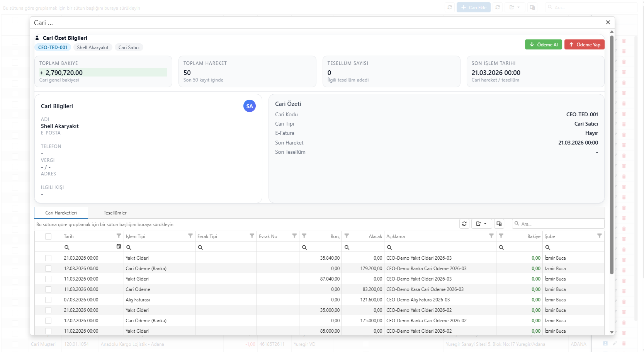This screenshot has height=352, width=644.
Task: Select the Cari Hareketleri tab
Action: click(x=61, y=213)
